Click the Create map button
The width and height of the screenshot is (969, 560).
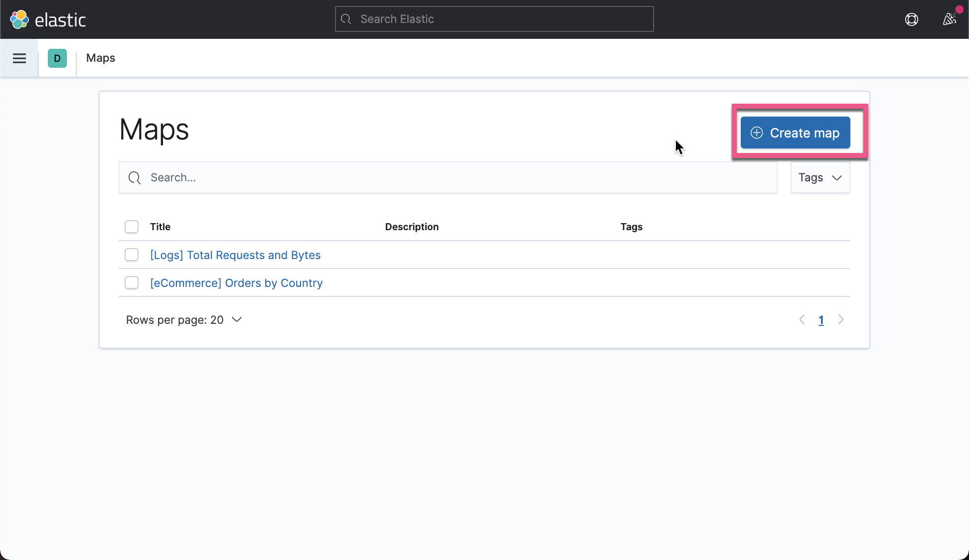(x=796, y=133)
